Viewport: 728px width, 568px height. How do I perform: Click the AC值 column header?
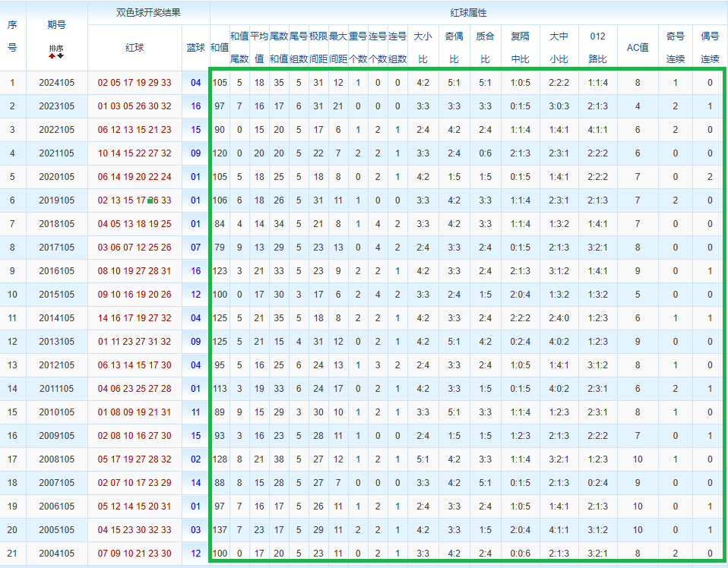pyautogui.click(x=638, y=47)
